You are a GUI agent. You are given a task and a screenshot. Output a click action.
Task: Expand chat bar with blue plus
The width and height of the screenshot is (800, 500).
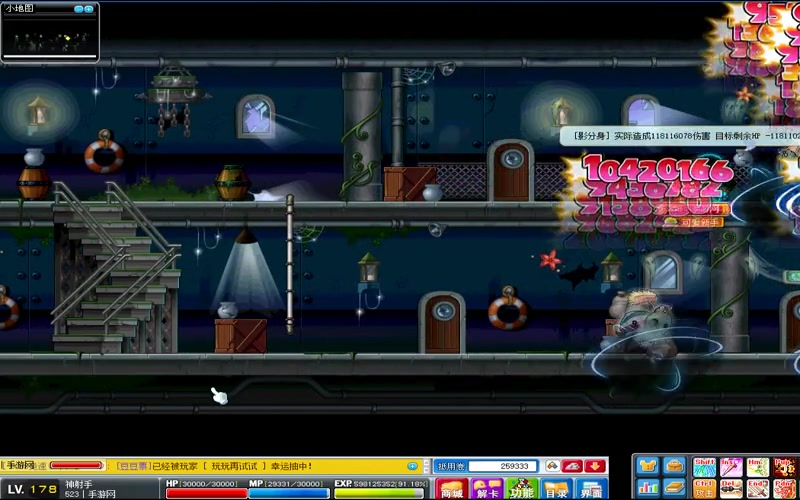(x=412, y=466)
